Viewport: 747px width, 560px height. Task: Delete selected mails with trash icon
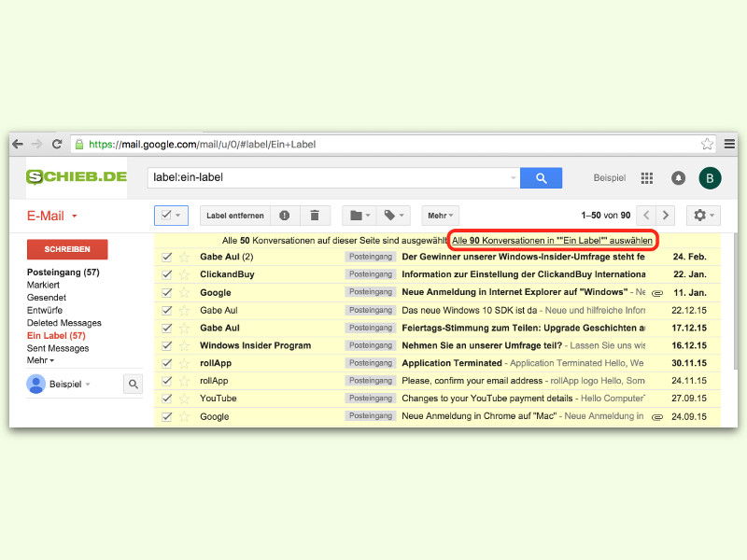pyautogui.click(x=315, y=216)
